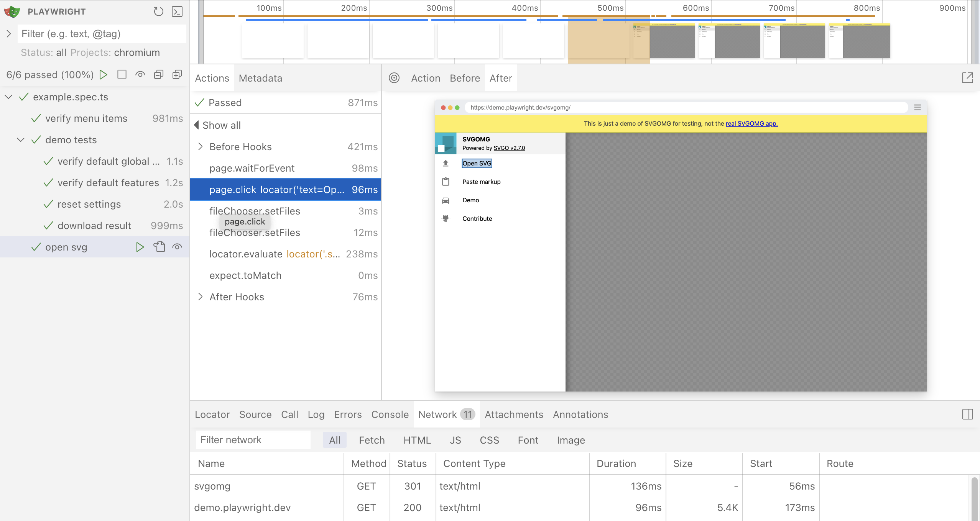The width and height of the screenshot is (980, 521).
Task: Focus the Filter network input
Action: coord(253,440)
